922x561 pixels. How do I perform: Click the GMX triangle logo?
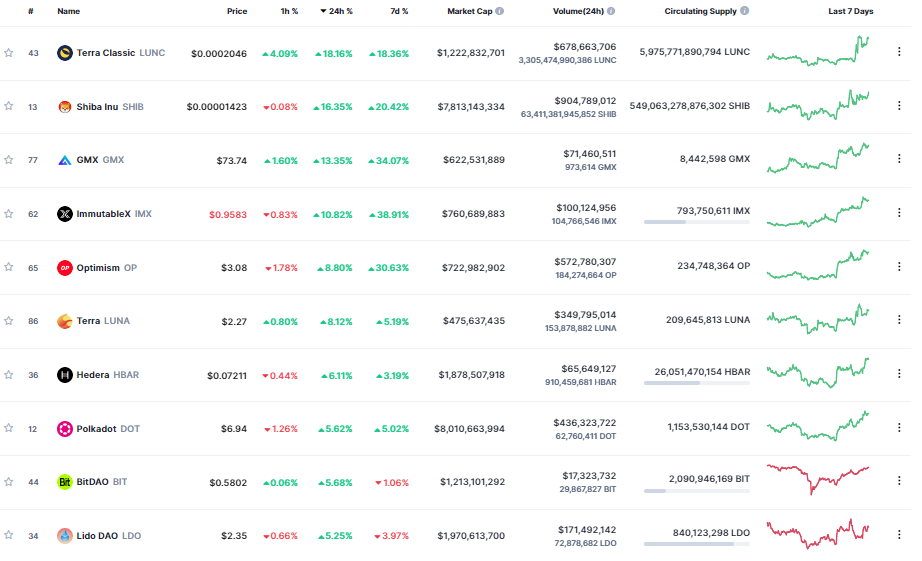tap(65, 160)
